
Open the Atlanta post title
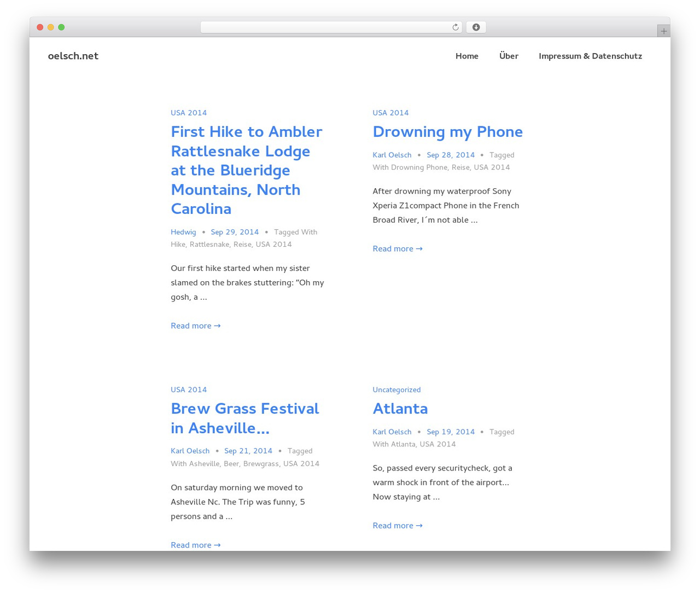(400, 409)
